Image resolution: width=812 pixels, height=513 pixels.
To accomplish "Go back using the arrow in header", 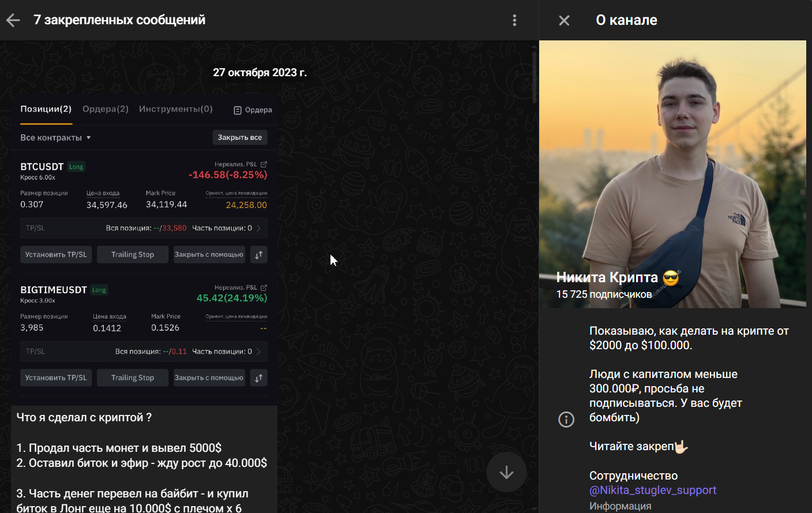I will point(13,20).
